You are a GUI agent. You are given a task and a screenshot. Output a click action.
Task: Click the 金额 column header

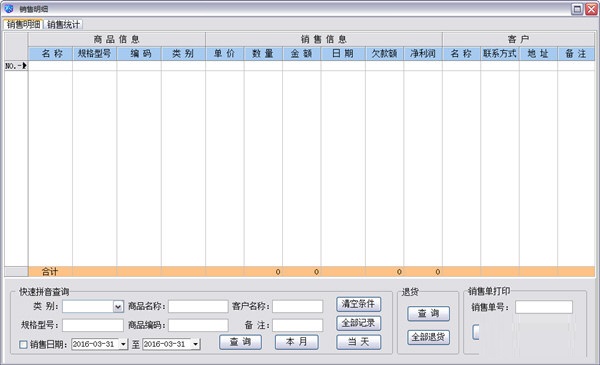tap(302, 54)
